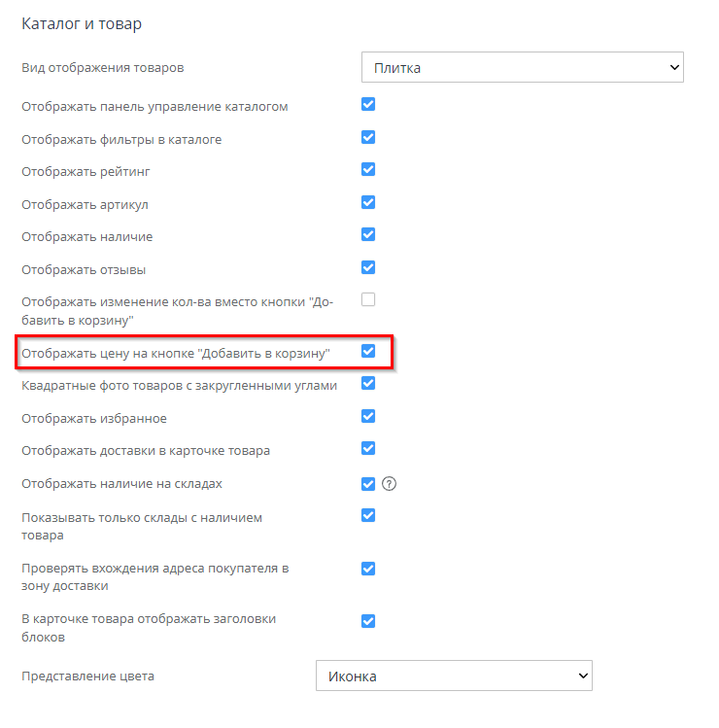
Task: Disable the "Отображать рейтинг" checkbox
Action: 368,170
